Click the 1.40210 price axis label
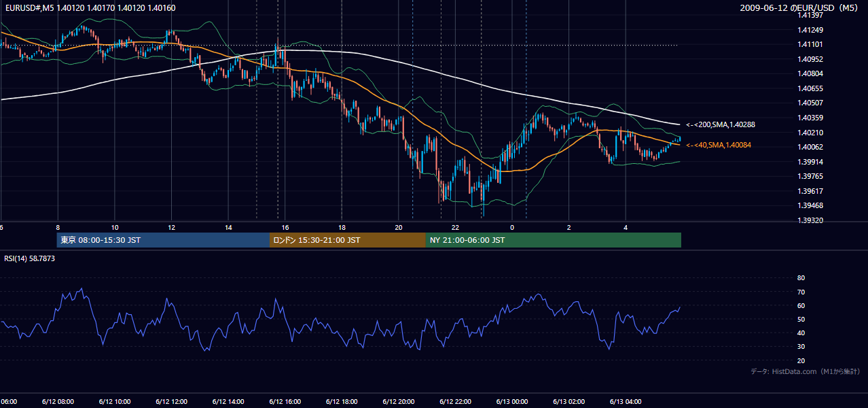868x408 pixels. click(x=811, y=133)
